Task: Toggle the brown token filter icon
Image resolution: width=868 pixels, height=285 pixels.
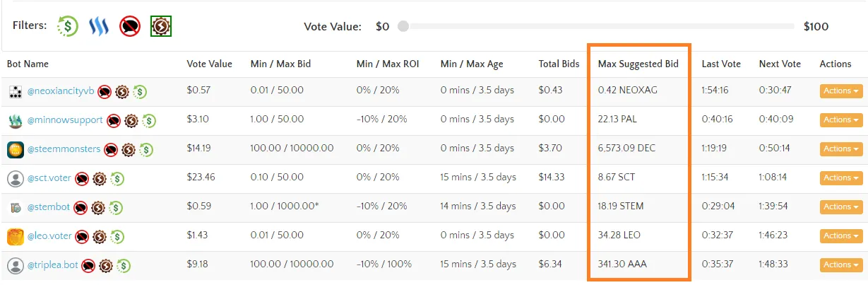Action: point(161,26)
